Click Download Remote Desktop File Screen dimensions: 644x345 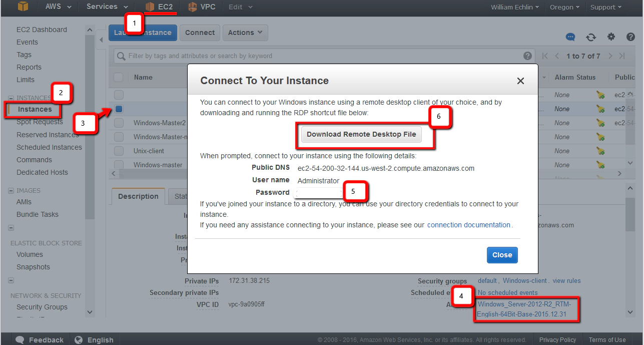[x=361, y=134]
